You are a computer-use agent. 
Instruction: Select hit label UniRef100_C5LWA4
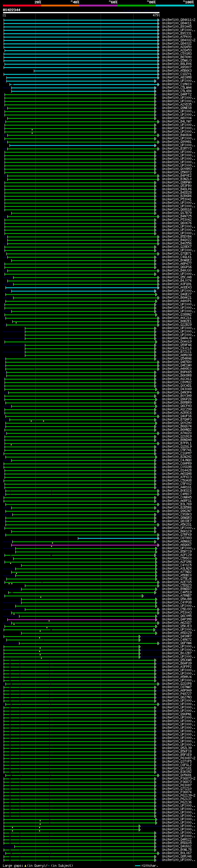click(x=177, y=88)
